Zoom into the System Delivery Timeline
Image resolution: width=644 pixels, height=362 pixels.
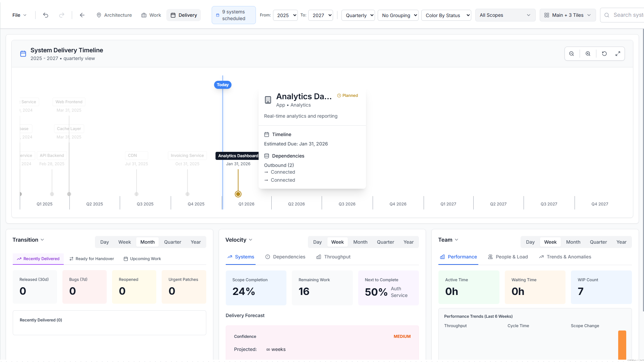[x=588, y=54]
